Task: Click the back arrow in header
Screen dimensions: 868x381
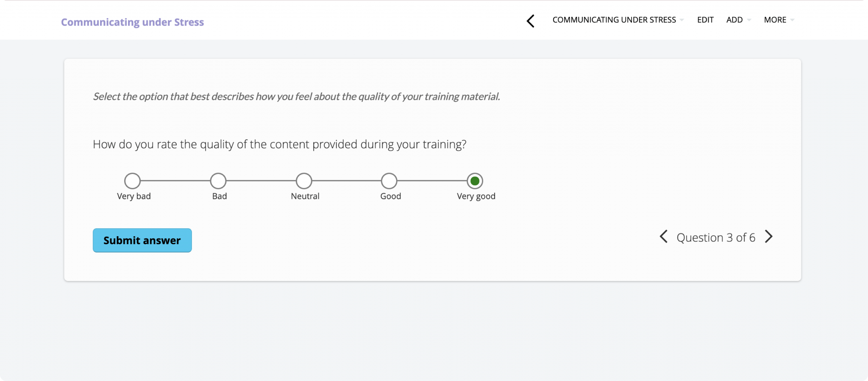Action: point(530,21)
